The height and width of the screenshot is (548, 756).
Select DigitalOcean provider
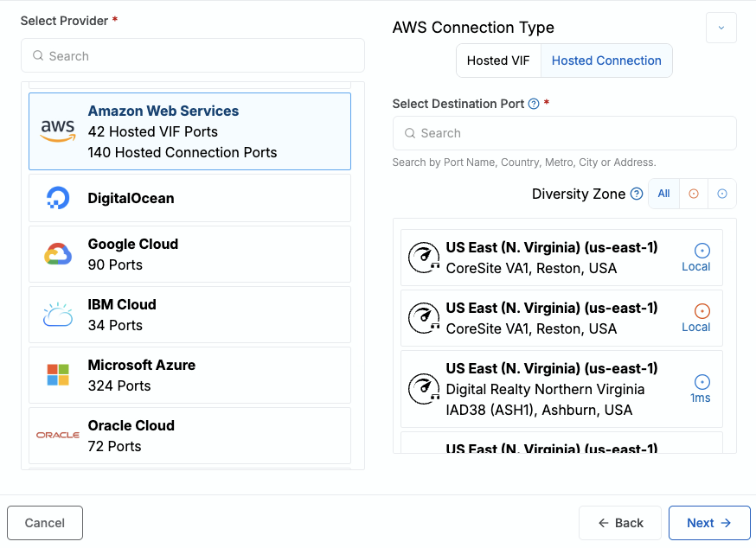click(x=190, y=198)
